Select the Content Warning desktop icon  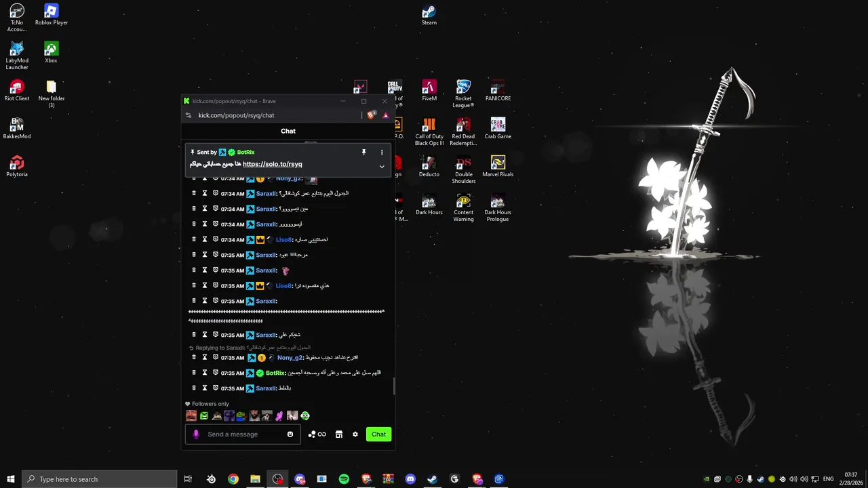coord(463,208)
